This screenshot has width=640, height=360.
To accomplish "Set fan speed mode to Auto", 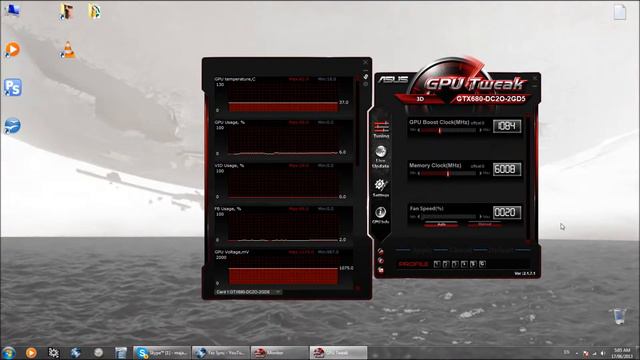I will pos(441,224).
